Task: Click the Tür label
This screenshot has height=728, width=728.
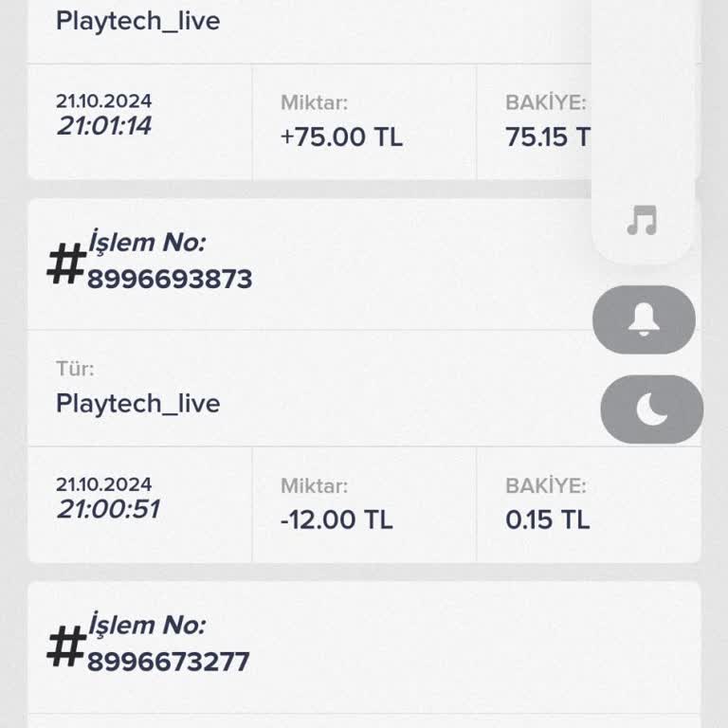Action: 75,369
